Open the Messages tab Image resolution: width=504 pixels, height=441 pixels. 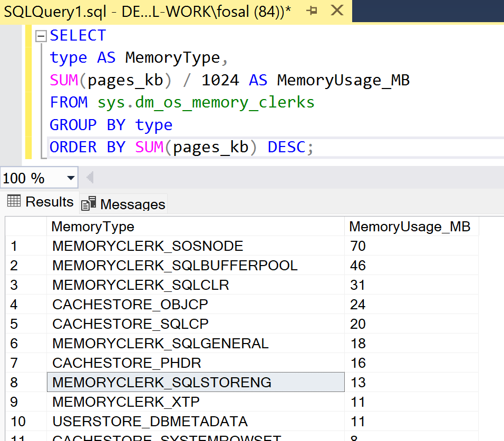(123, 204)
